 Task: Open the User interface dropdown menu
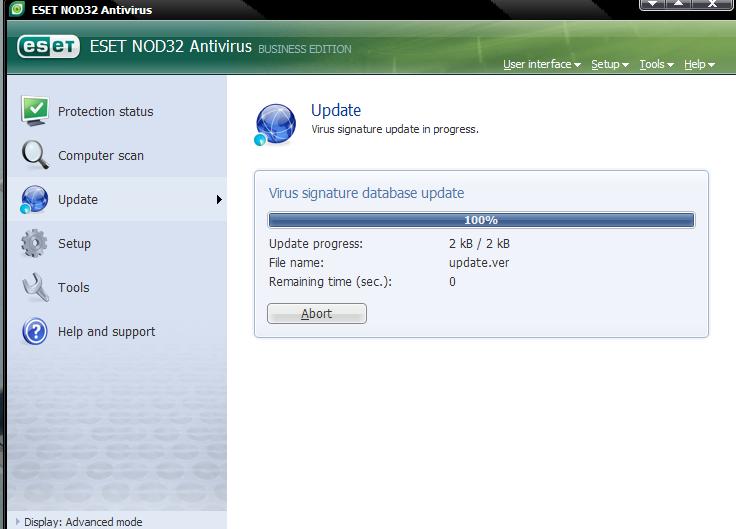click(542, 64)
